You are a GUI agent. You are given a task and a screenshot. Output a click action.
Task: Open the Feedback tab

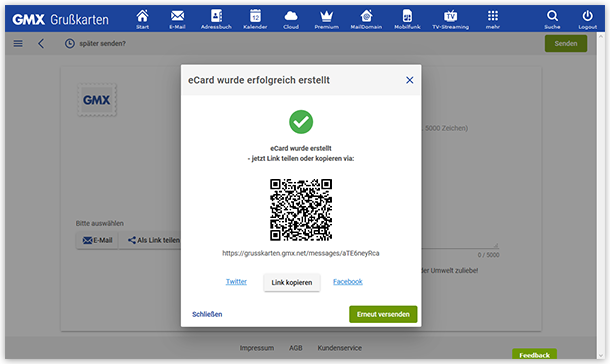(535, 354)
